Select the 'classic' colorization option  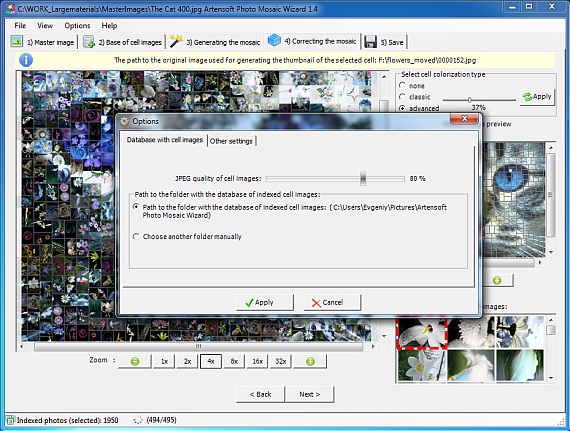(x=402, y=97)
